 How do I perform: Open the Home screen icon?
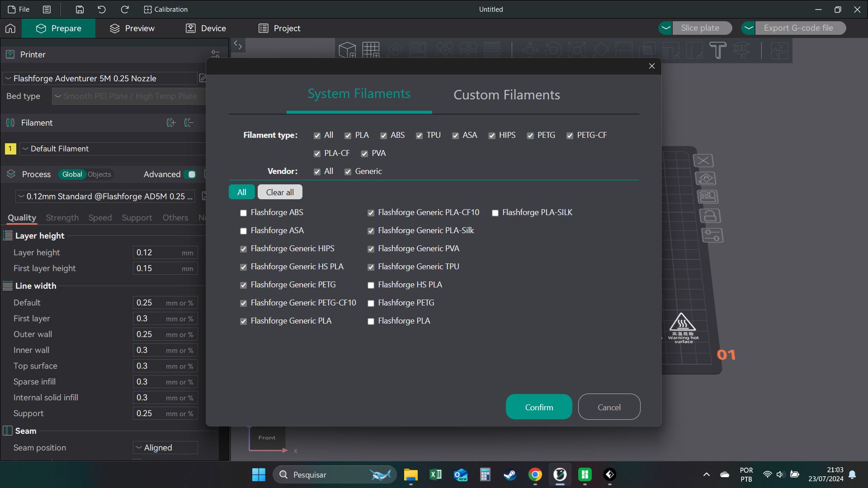pyautogui.click(x=10, y=28)
